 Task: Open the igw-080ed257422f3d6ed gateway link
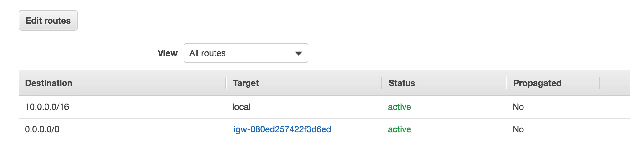click(282, 129)
